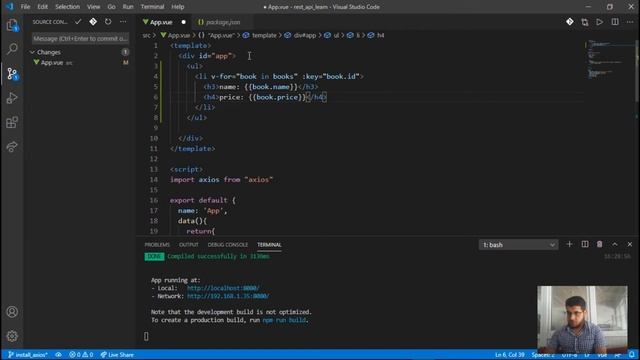Click 'template' breadcrumb segment
Screen dimensions: 640x360
(x=264, y=36)
